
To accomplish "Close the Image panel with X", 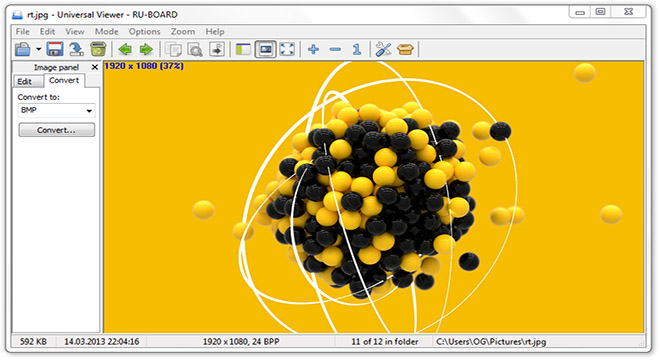I will (95, 67).
